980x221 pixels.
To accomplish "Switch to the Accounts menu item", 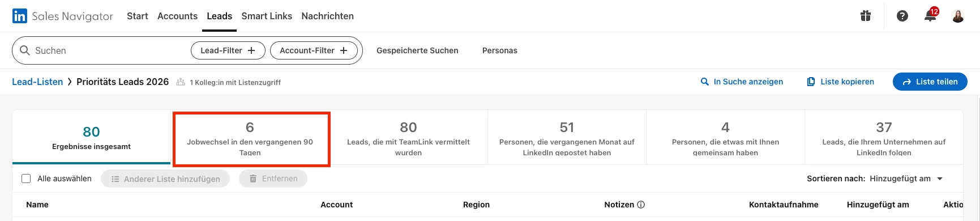I will click(177, 16).
